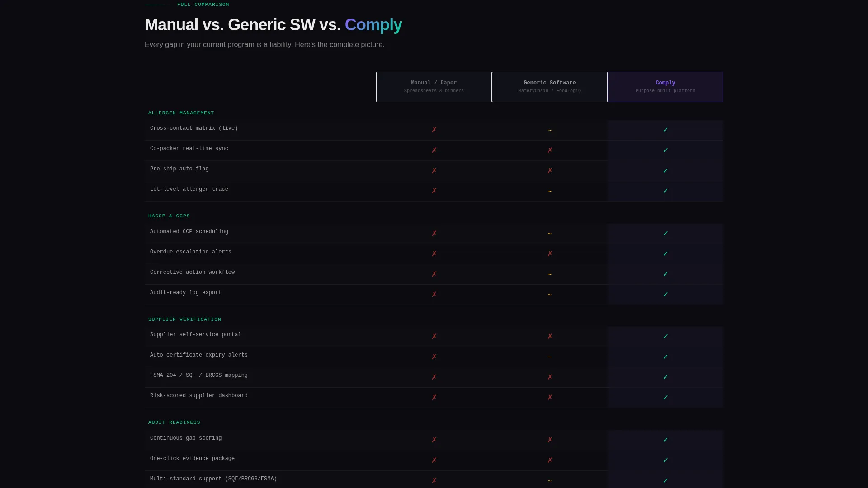Screen dimensions: 868x488
Task: Click the 'FSMA 204 / SQF / BRCGS mapping' label
Action: [x=199, y=375]
